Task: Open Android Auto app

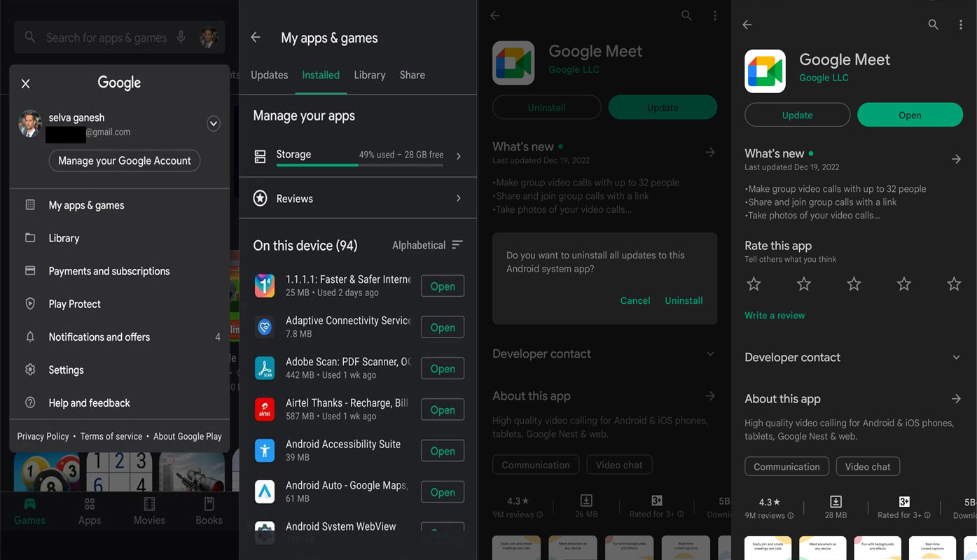Action: [443, 493]
